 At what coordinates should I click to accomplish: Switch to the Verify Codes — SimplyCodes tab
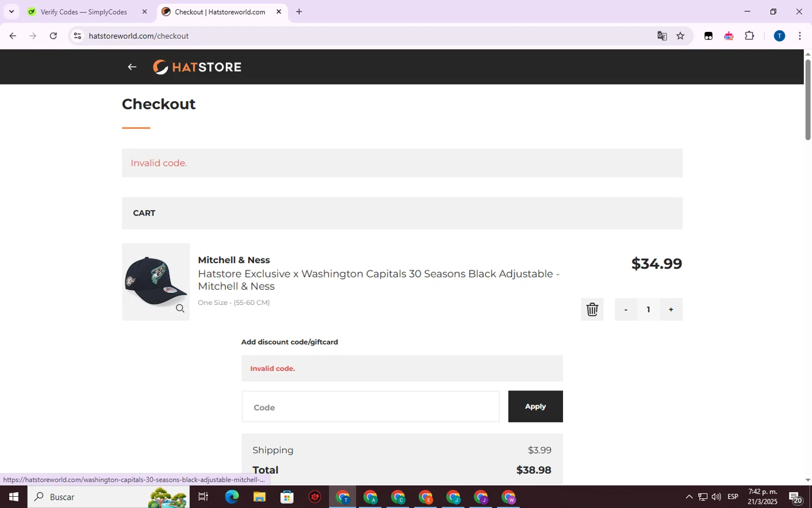coord(84,12)
